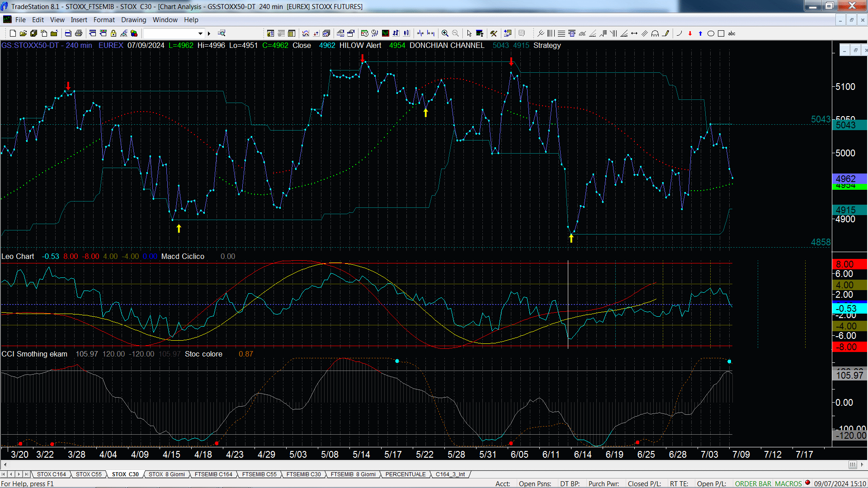Click the increase bar spacing icon
The width and height of the screenshot is (868, 488).
[x=430, y=33]
